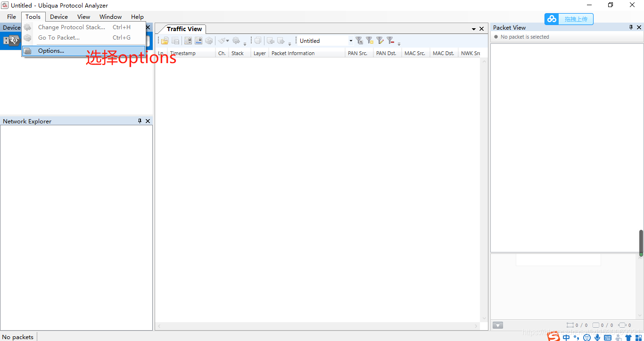This screenshot has width=644, height=341.
Task: Toggle the Chinese 中 input mode icon
Action: (566, 338)
